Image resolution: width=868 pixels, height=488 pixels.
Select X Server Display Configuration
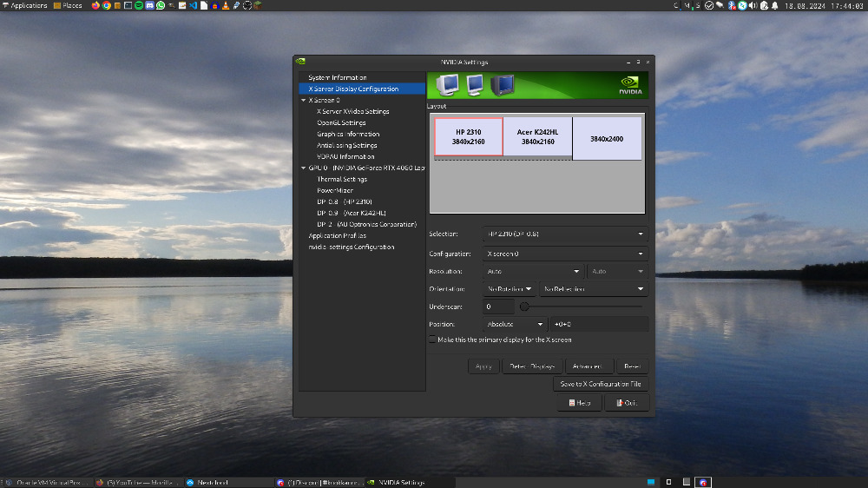pyautogui.click(x=362, y=89)
